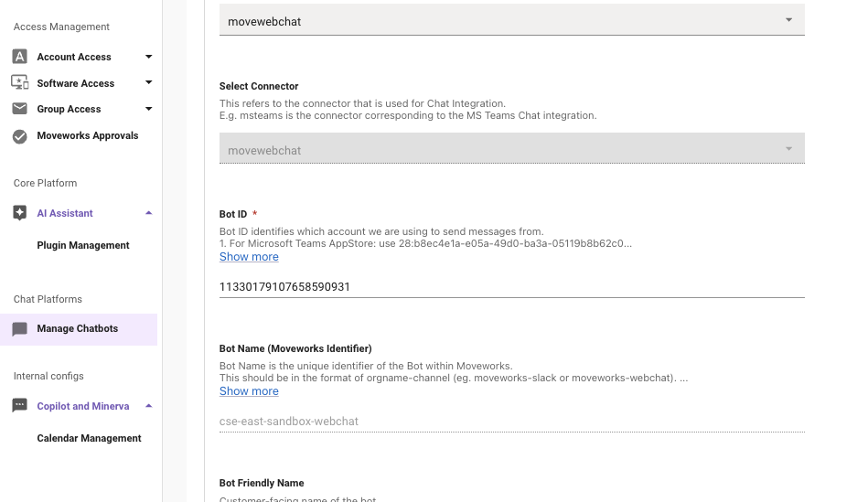Open the Select Connector dropdown

tap(511, 148)
